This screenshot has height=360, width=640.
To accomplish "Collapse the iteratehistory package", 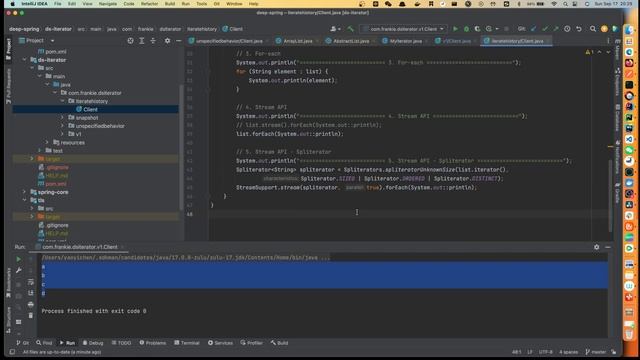I will pyautogui.click(x=62, y=101).
